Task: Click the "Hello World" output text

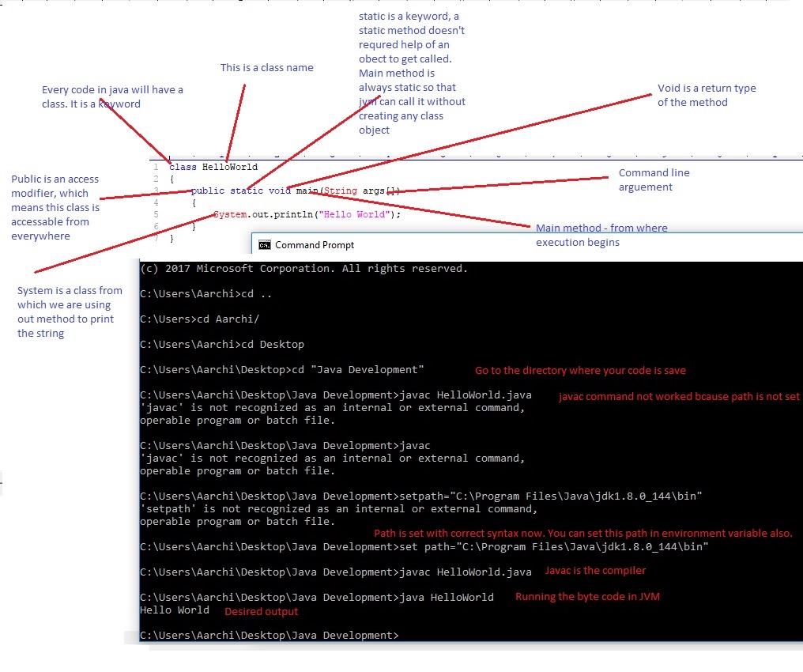Action: 174,610
